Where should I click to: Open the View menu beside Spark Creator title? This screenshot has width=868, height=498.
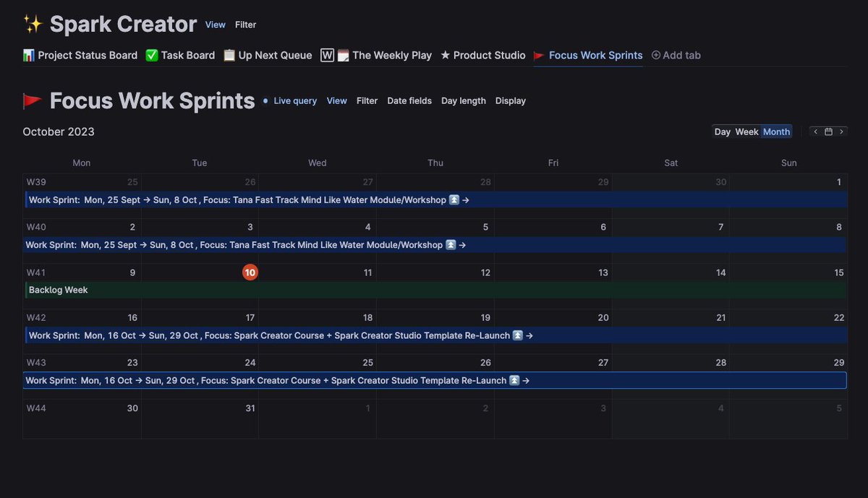(x=216, y=25)
